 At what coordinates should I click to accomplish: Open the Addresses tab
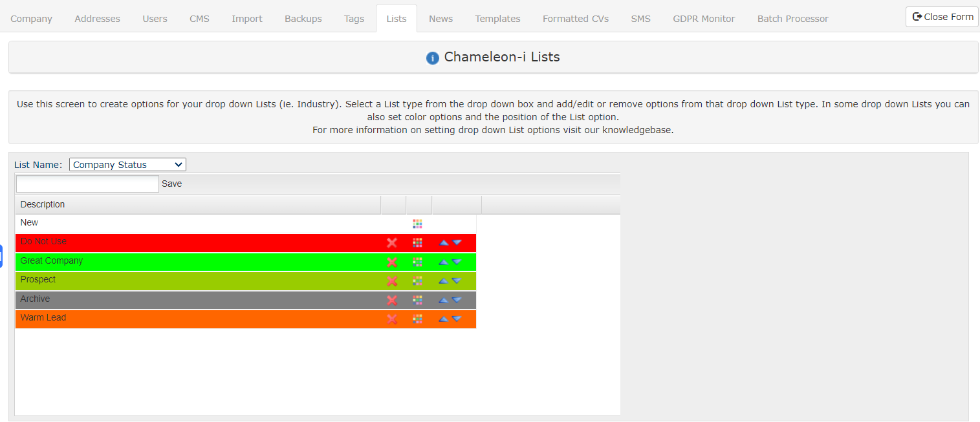[97, 19]
